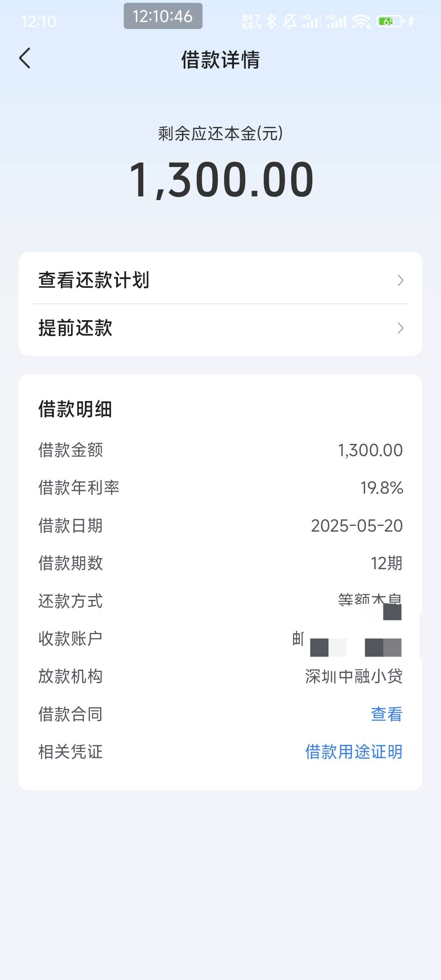Image resolution: width=441 pixels, height=980 pixels.
Task: Tap the 12:10:46 timestamp overlay
Action: [163, 16]
